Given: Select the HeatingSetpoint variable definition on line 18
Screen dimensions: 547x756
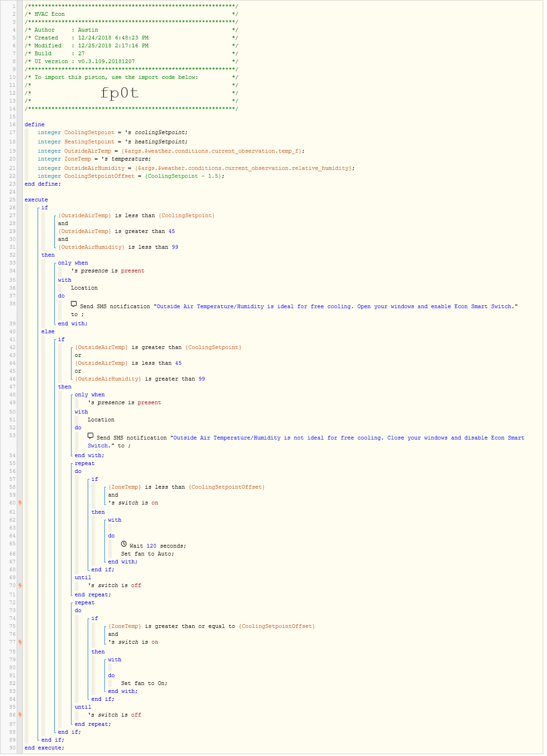Looking at the screenshot, I should pos(113,142).
